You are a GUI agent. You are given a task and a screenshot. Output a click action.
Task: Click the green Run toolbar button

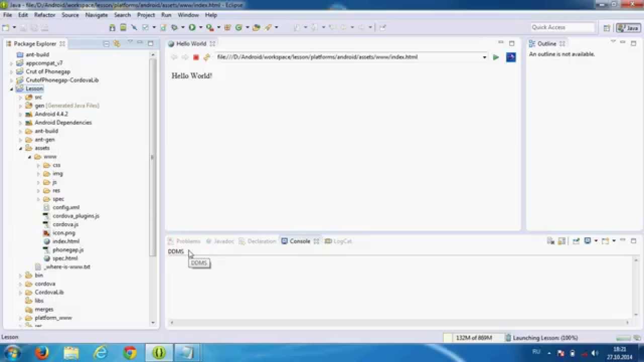coord(192,28)
